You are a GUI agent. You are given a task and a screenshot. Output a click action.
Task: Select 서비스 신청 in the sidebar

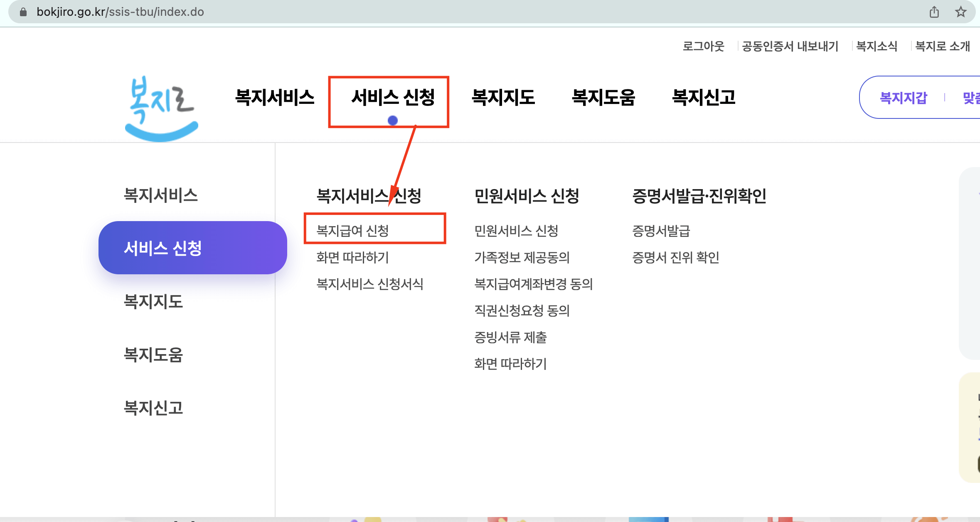click(x=163, y=247)
